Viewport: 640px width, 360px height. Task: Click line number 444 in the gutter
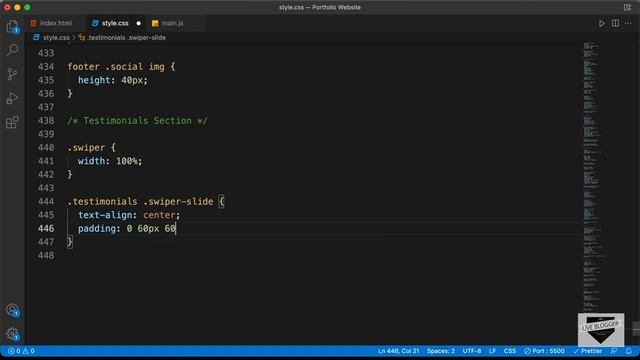click(x=46, y=202)
